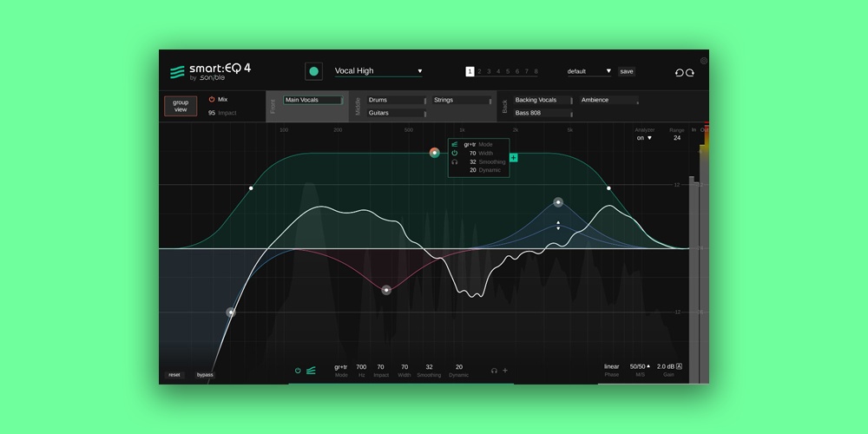Toggle the power icon in the filter popup
Viewport: 868px width, 434px height.
(x=455, y=153)
